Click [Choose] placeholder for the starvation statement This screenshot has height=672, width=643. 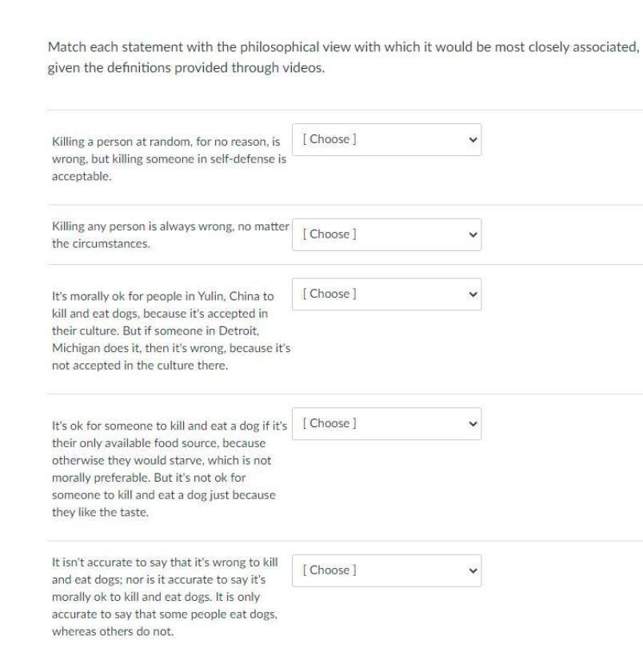329,423
